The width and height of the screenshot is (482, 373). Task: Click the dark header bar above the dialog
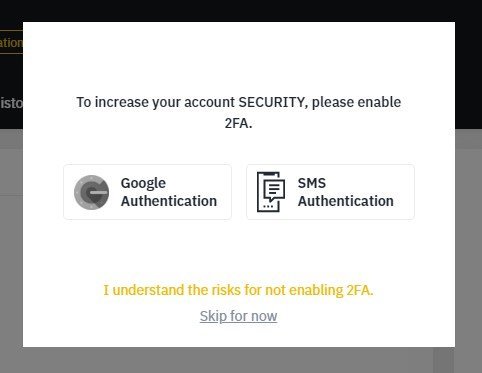coord(241,11)
